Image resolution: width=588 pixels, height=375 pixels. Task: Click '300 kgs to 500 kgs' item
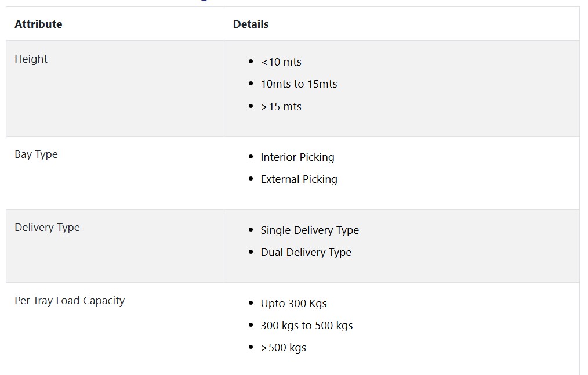(307, 326)
